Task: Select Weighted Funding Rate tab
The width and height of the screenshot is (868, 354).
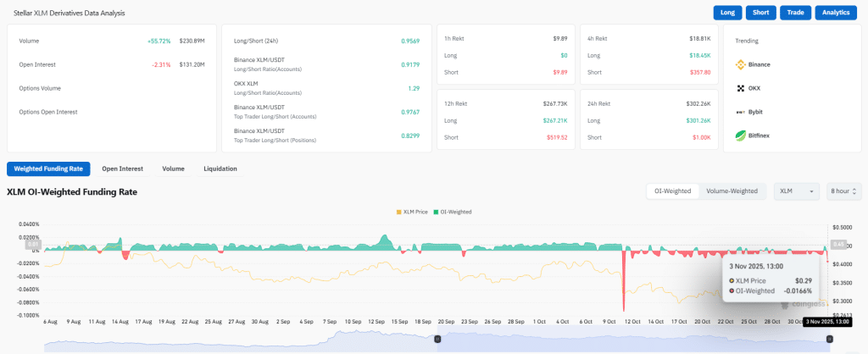Action: [48, 169]
